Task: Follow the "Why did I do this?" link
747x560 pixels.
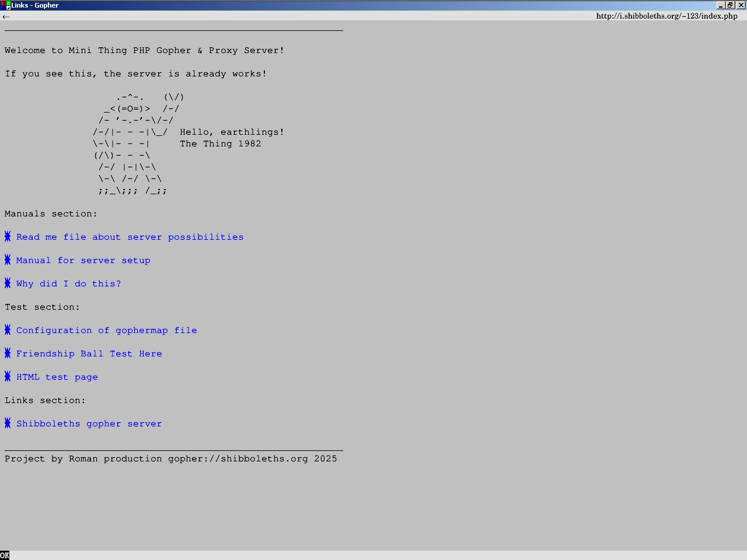Action: 68,283
